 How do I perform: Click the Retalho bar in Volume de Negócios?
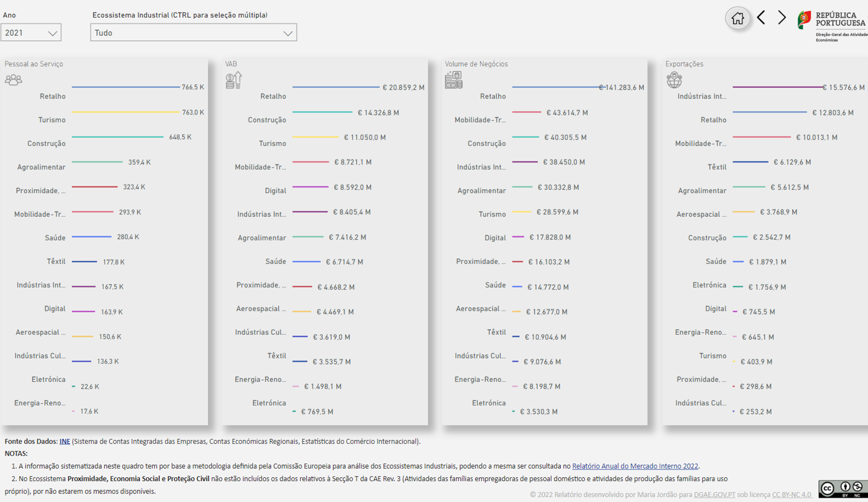pos(555,87)
